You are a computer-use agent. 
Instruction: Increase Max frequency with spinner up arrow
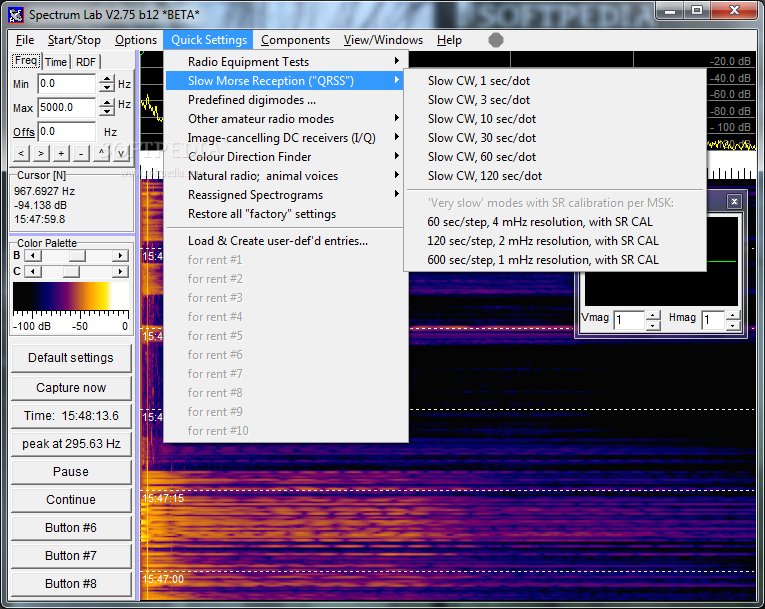(x=106, y=103)
